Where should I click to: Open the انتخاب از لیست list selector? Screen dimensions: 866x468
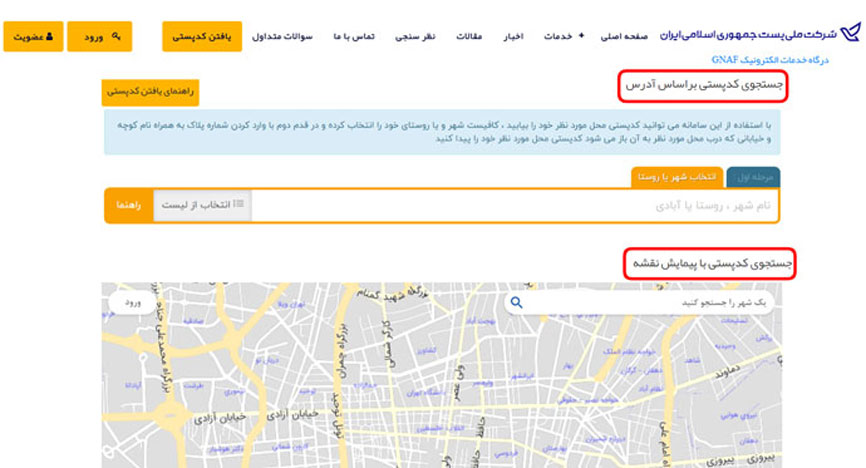pyautogui.click(x=202, y=206)
